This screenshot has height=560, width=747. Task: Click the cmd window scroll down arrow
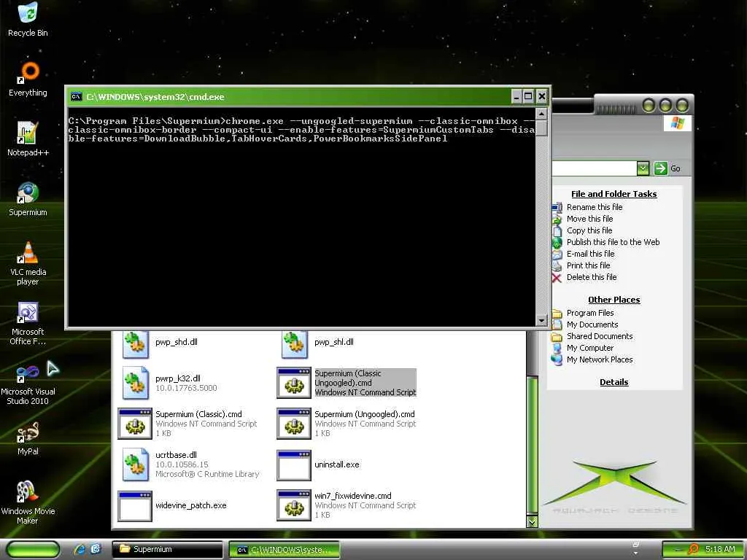(541, 321)
